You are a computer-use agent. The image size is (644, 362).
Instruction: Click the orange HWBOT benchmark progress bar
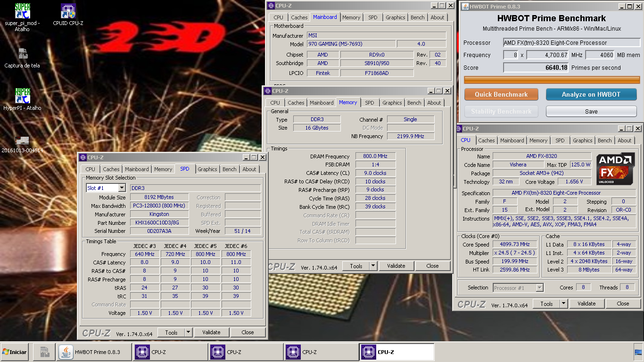(552, 80)
